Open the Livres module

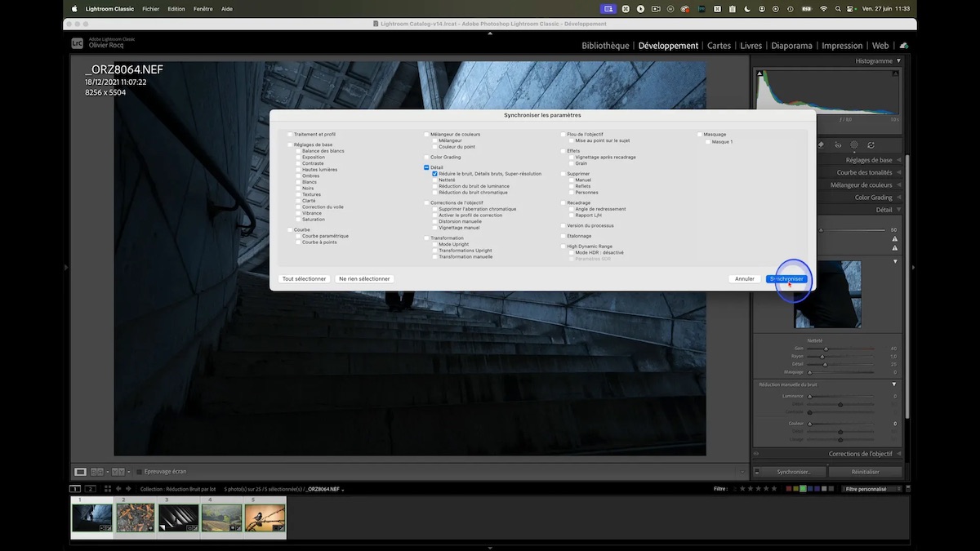[x=751, y=46]
